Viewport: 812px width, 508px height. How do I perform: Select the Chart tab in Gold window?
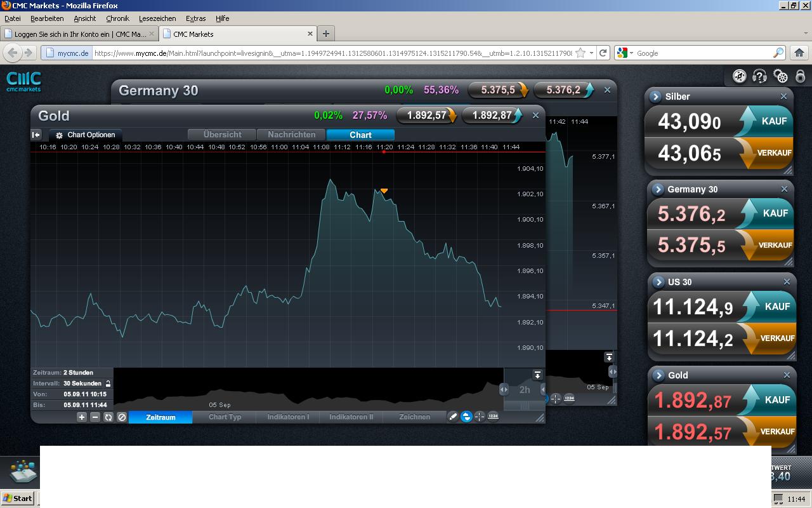[360, 135]
